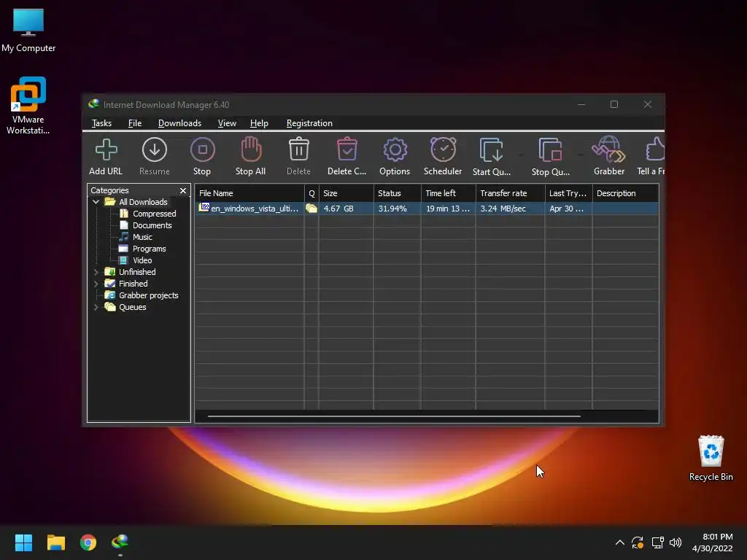Click the Start Queue icon
The height and width of the screenshot is (560, 747).
click(491, 150)
